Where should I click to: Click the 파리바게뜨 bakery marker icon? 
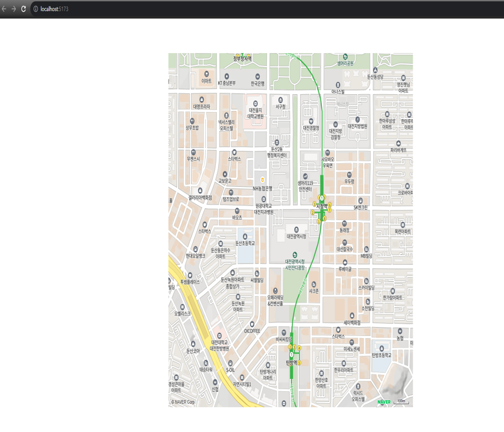pyautogui.click(x=398, y=143)
